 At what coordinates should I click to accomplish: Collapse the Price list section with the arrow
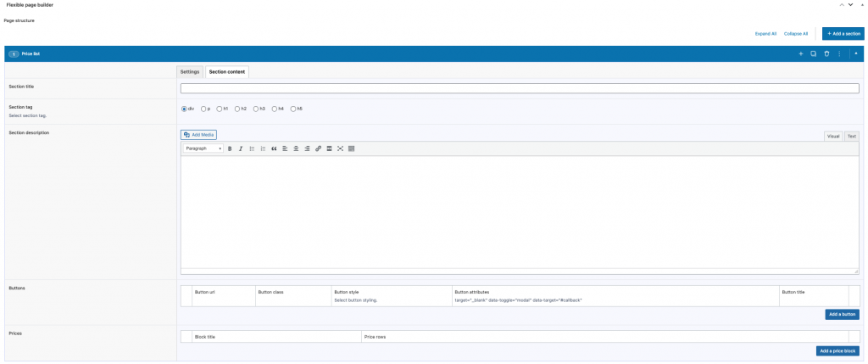(856, 53)
